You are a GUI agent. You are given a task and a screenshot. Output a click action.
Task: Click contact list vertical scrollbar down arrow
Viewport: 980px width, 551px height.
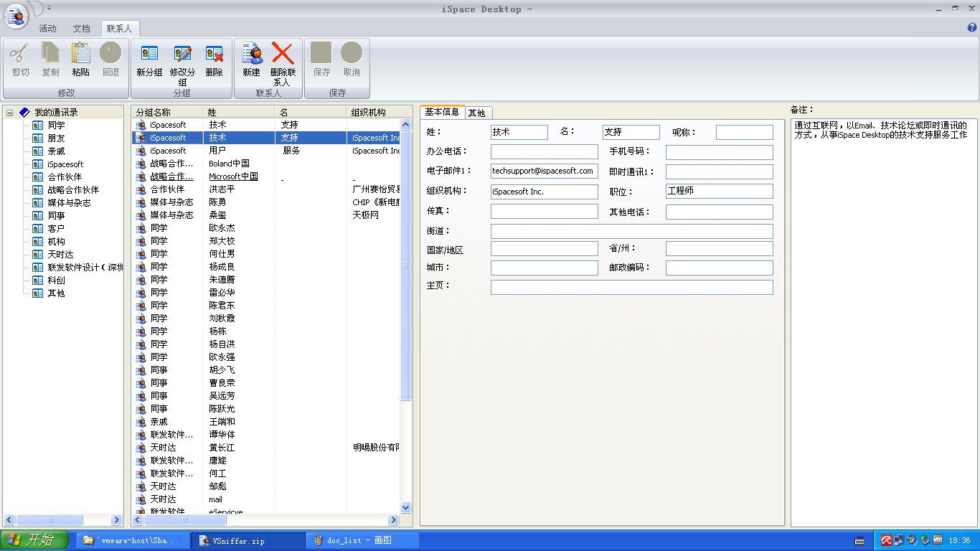(406, 507)
